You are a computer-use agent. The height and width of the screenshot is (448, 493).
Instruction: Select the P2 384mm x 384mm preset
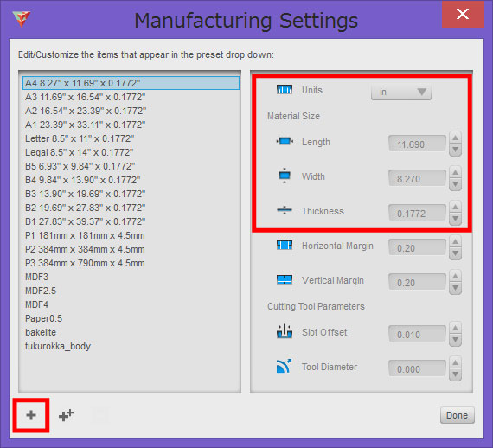(x=131, y=249)
